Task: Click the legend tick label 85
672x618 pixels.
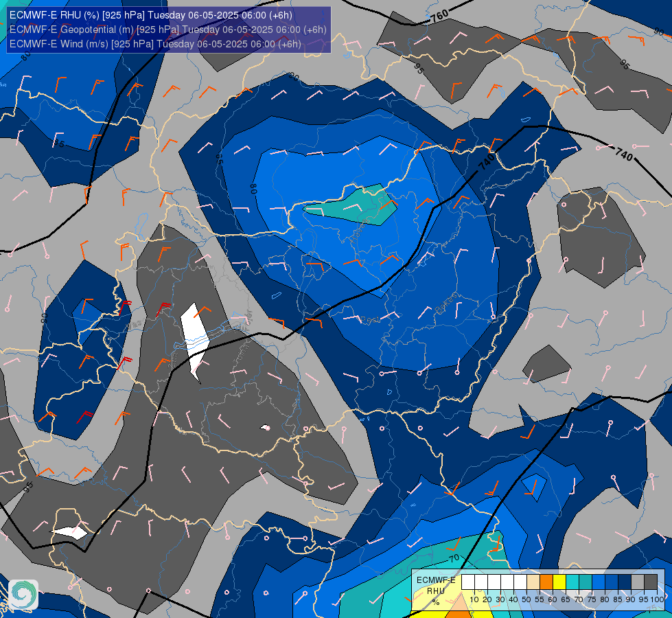Action: coord(618,599)
